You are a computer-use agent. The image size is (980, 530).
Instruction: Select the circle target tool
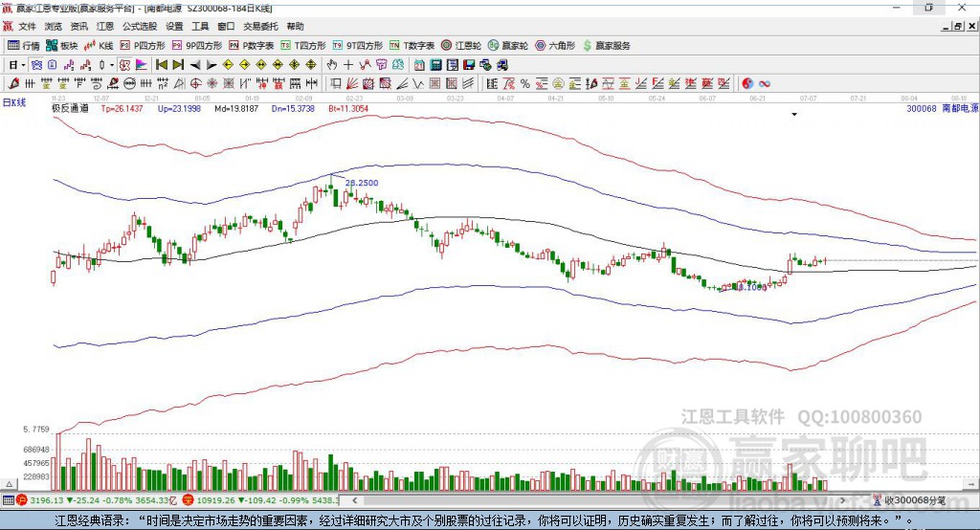195,84
